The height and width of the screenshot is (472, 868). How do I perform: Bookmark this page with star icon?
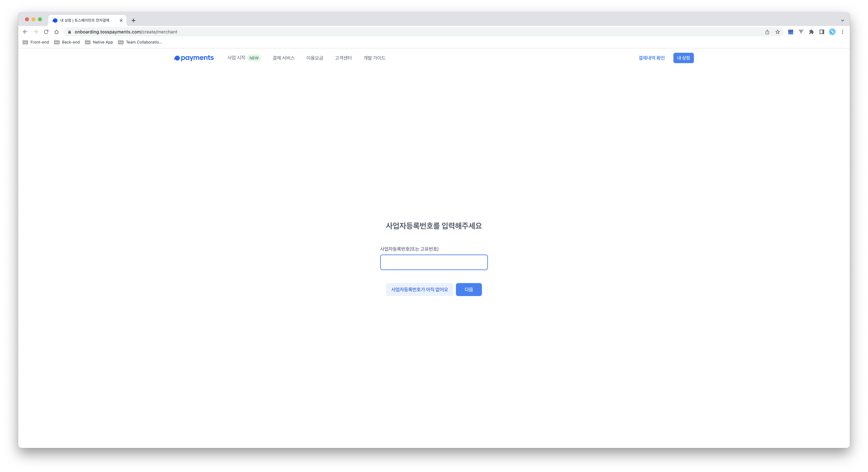coord(777,32)
